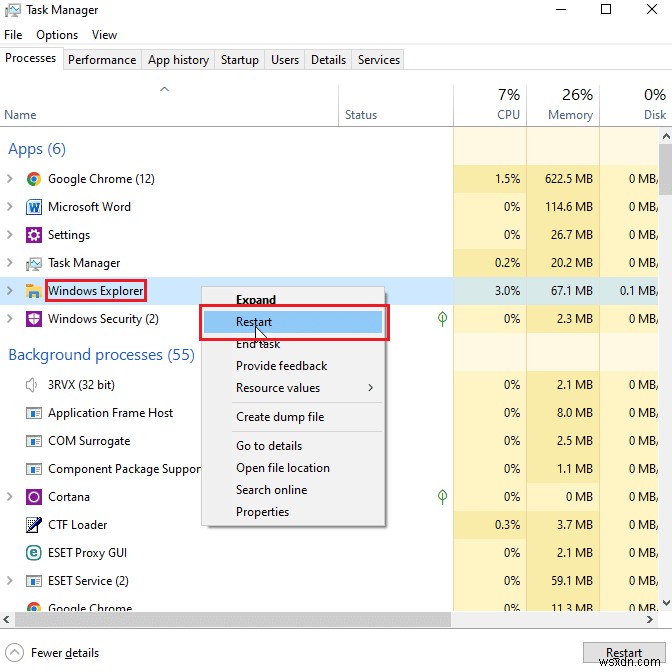
Task: Click the ESET Service icon
Action: click(33, 581)
